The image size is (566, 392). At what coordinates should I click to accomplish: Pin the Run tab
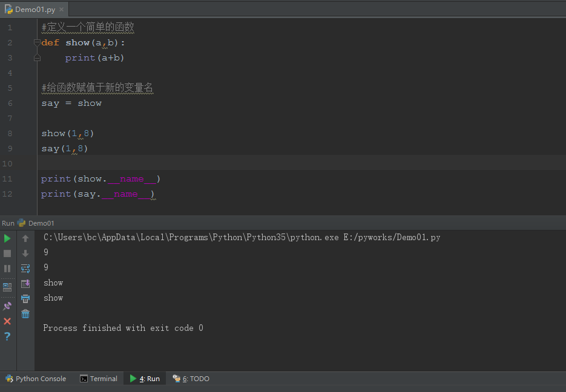pyautogui.click(x=7, y=304)
